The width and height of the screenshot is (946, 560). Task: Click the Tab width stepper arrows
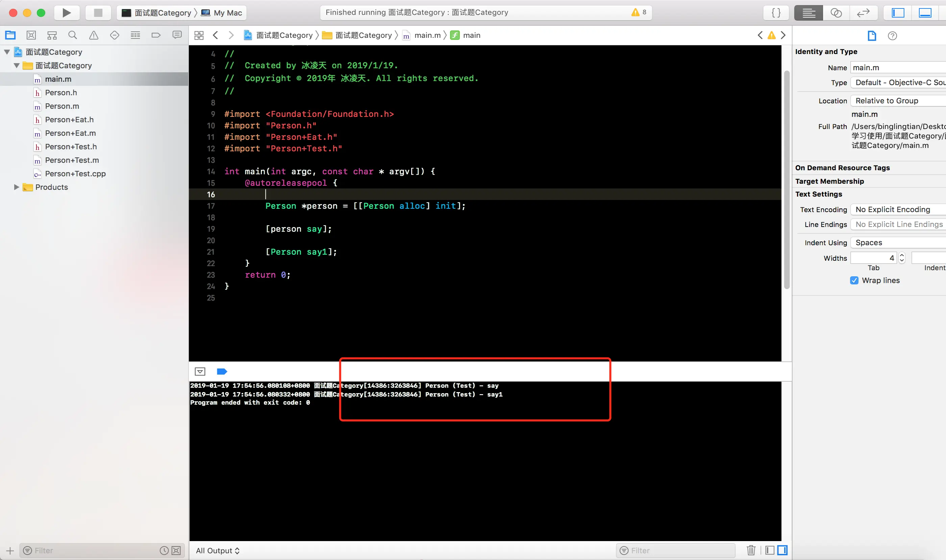(x=902, y=258)
